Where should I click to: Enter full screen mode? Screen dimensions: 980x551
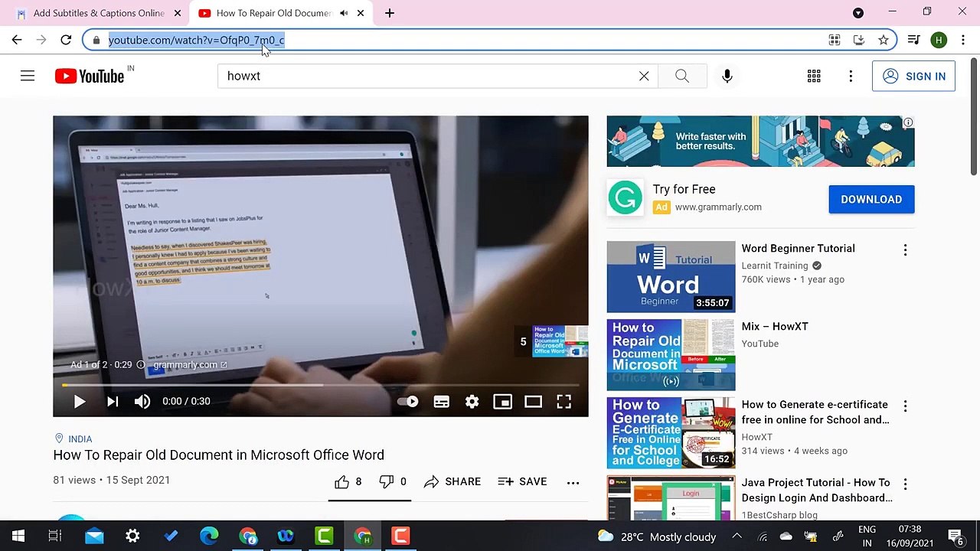(564, 401)
